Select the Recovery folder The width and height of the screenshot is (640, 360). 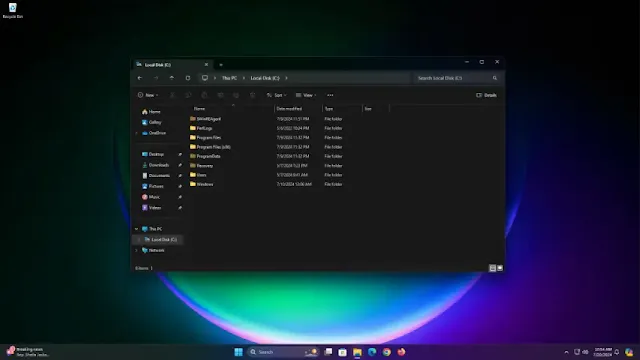tap(201, 166)
